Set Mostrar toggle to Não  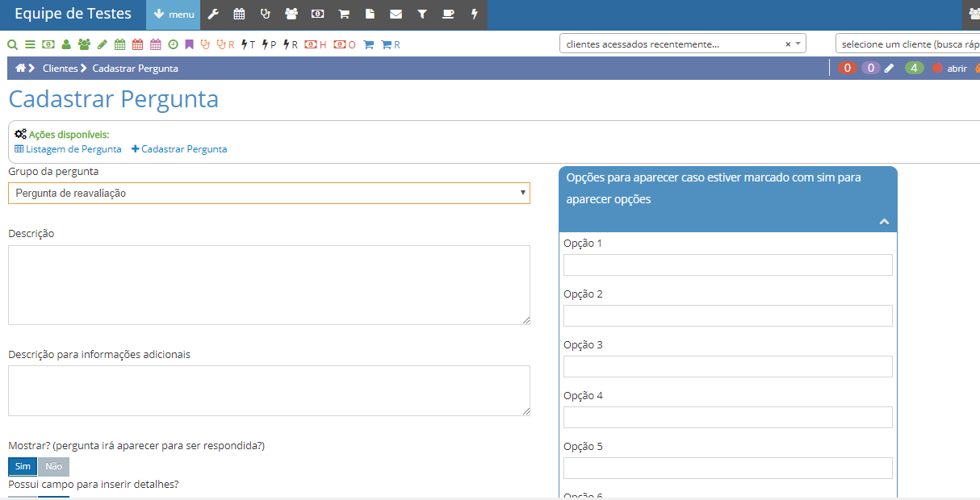click(x=53, y=467)
